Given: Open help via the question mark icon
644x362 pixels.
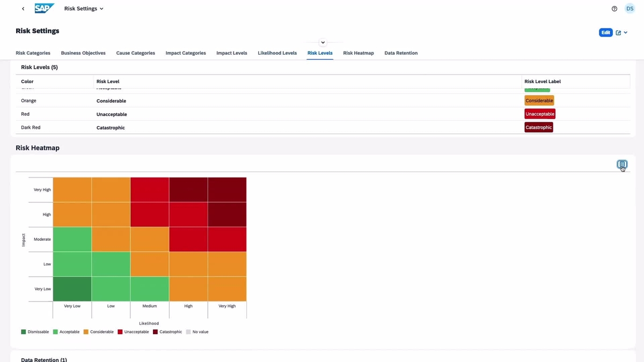Looking at the screenshot, I should coord(614,9).
